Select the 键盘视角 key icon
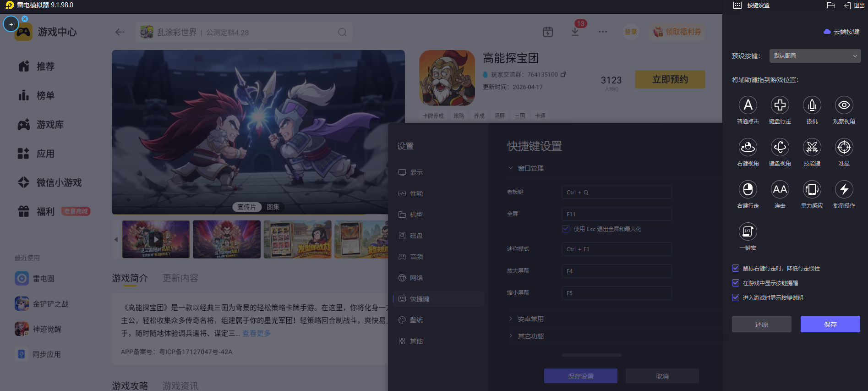 780,148
